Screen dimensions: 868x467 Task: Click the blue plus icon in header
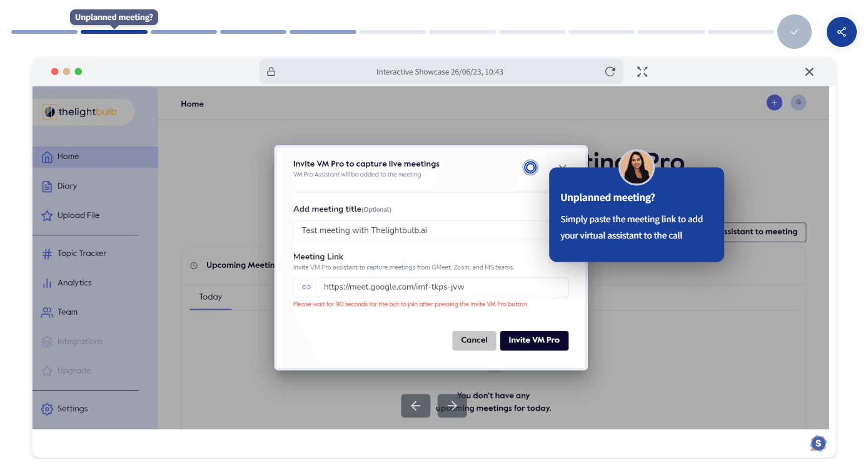(774, 103)
